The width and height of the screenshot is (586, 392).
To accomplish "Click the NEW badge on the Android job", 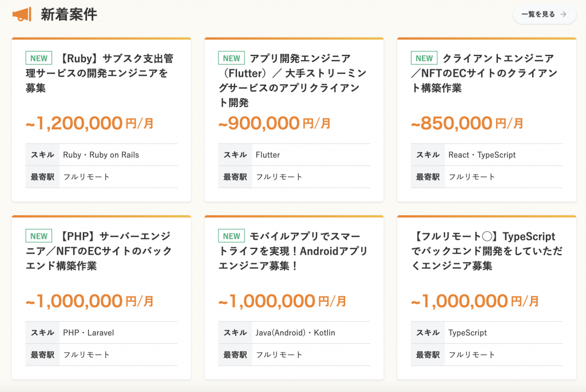I will [232, 236].
